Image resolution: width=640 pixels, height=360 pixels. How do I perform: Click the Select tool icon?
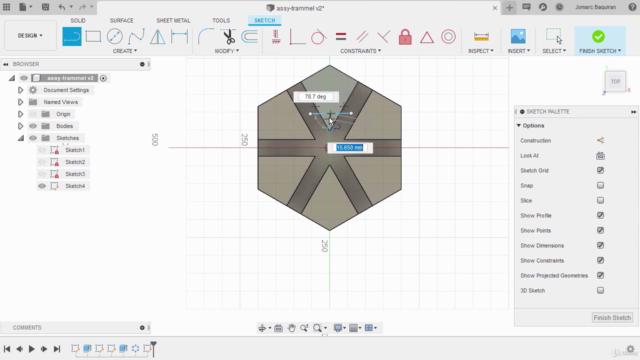[x=554, y=36]
